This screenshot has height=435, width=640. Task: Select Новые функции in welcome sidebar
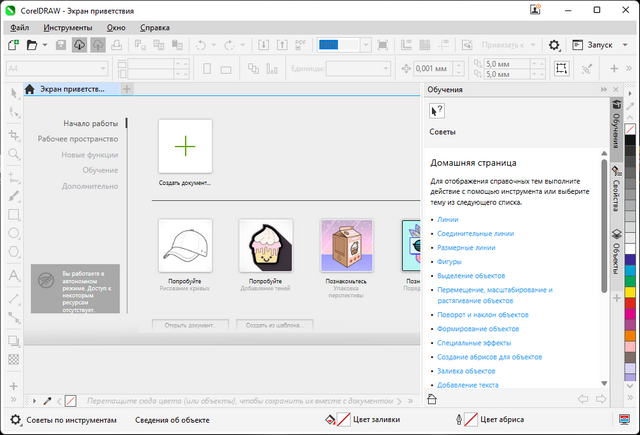click(x=90, y=155)
